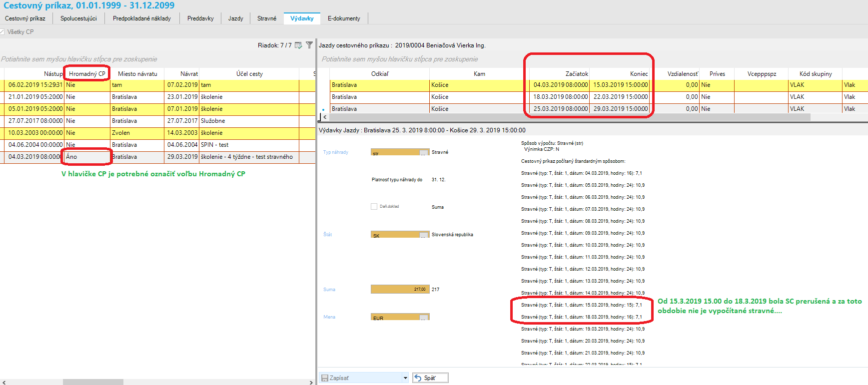Click the Stravné line for dátum 15.03.2019
Viewport: 868px width, 385px height.
(582, 305)
